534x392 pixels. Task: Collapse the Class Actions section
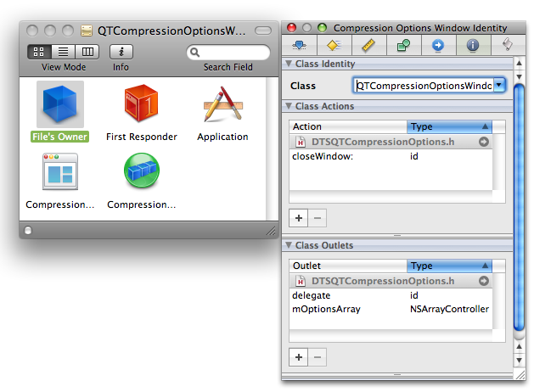pyautogui.click(x=289, y=107)
